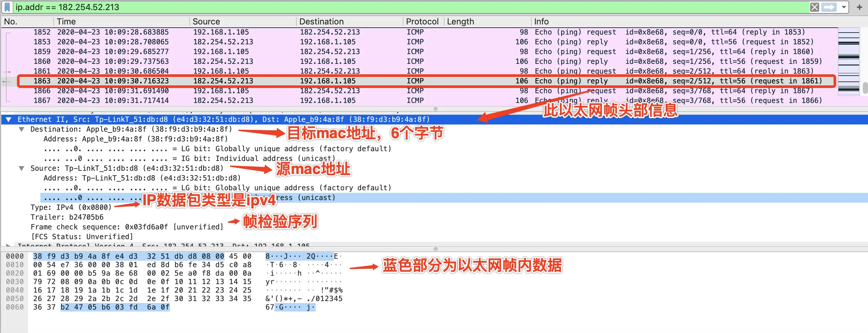868x333 pixels.
Task: Click the filter bookmark icon
Action: click(7, 7)
